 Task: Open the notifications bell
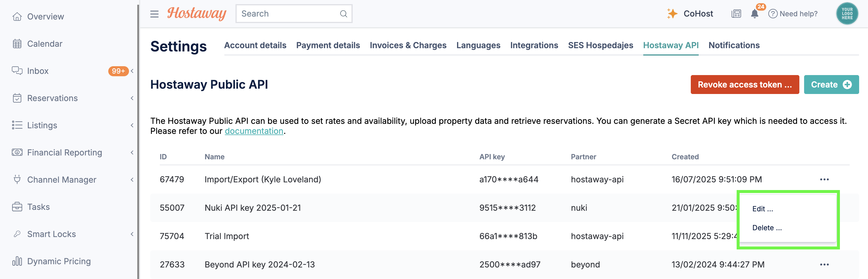[x=754, y=14]
